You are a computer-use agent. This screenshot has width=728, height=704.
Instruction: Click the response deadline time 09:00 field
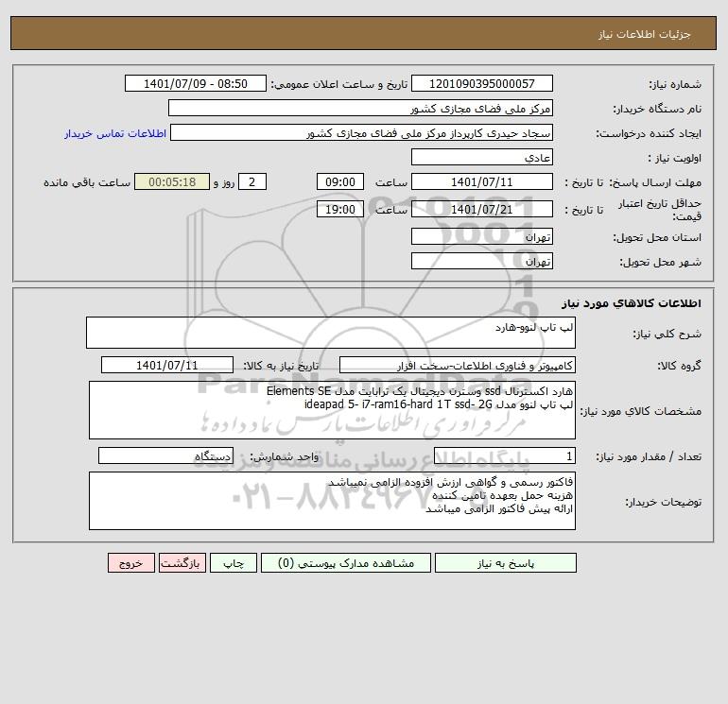point(340,182)
